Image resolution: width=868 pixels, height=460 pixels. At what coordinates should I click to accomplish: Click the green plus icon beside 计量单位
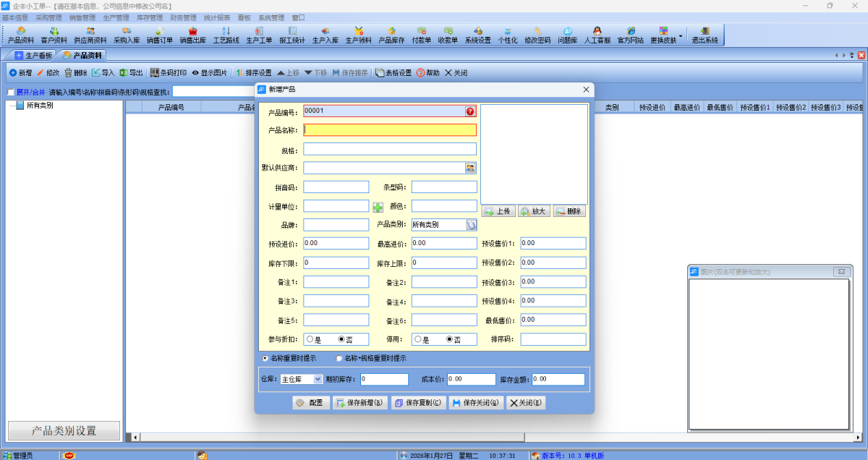(x=378, y=207)
